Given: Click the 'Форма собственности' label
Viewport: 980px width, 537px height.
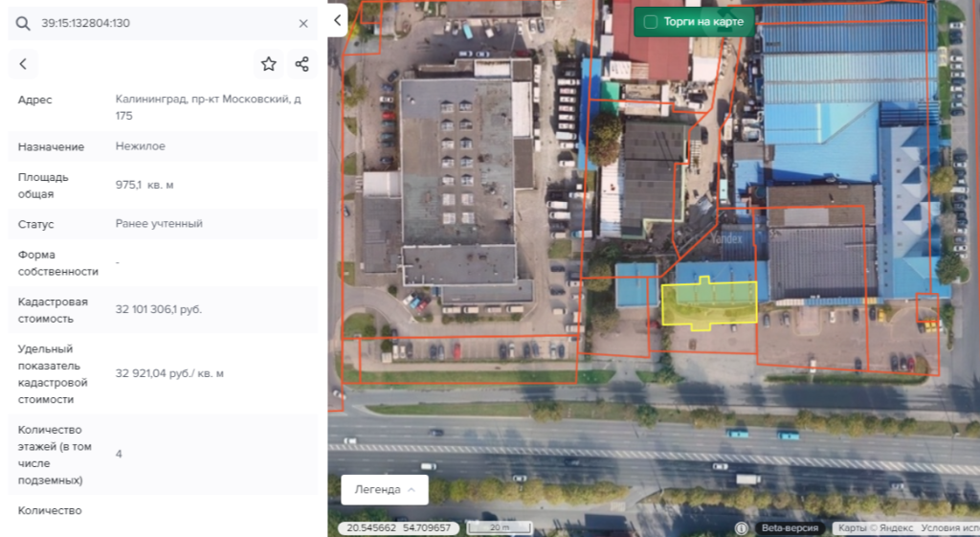Looking at the screenshot, I should coord(58,263).
